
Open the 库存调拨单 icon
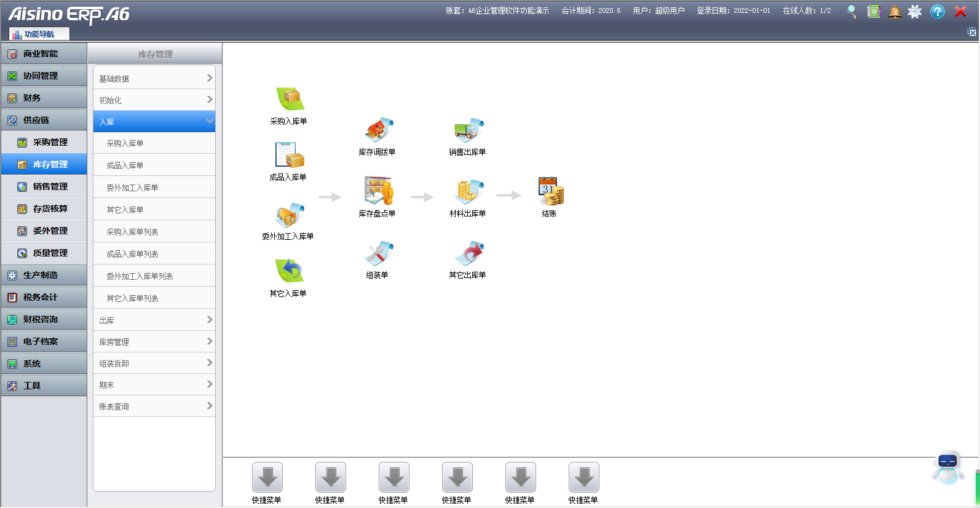point(378,130)
